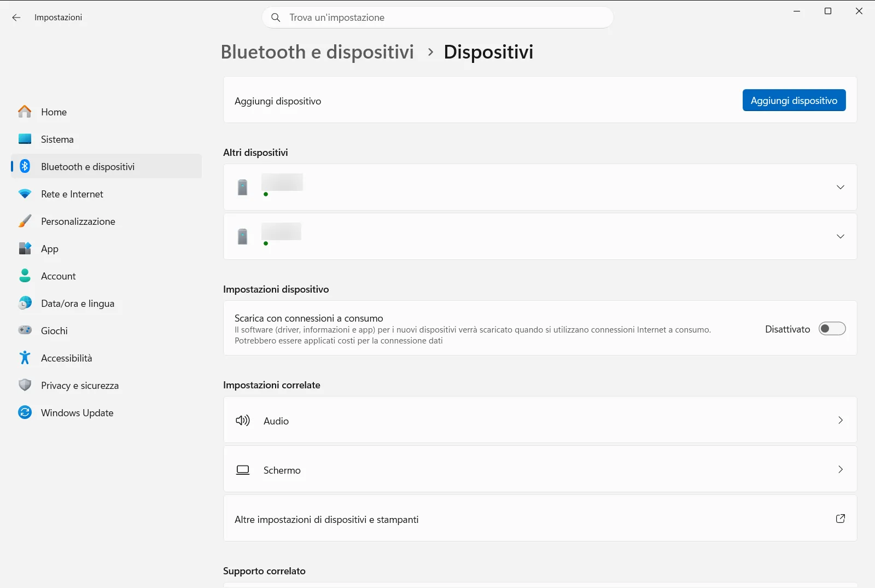Viewport: 875px width, 588px height.
Task: Click the Account person icon
Action: click(x=25, y=276)
